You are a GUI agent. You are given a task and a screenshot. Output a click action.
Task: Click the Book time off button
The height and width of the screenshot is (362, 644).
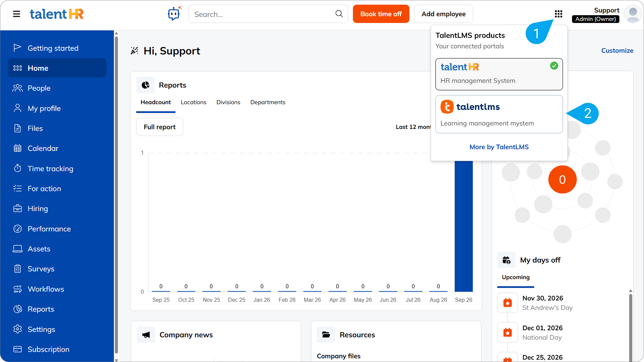(381, 14)
